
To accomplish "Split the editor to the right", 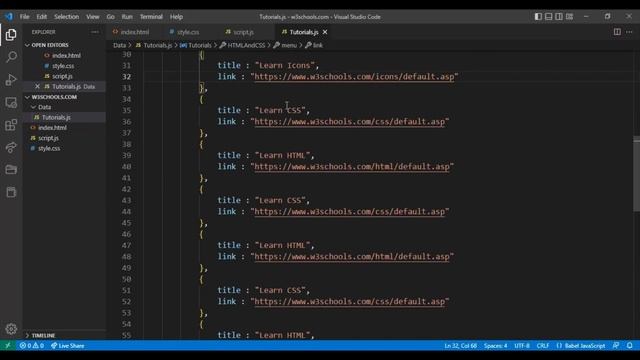I will click(x=617, y=32).
